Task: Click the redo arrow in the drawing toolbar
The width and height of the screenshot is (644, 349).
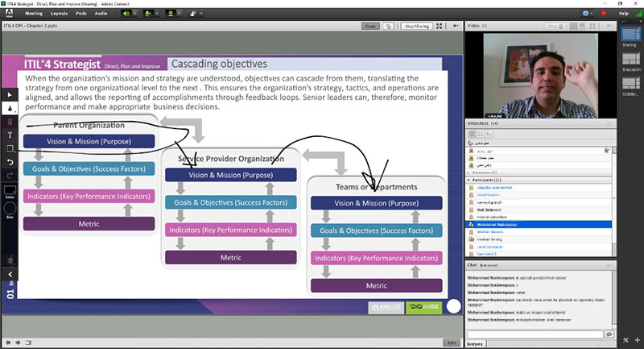Action: click(10, 176)
